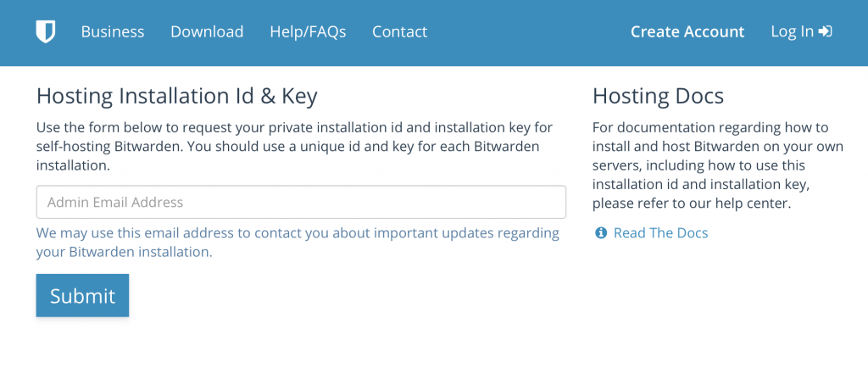Viewport: 868px width, 391px height.
Task: Click the info circle icon beside Read The Docs
Action: [x=601, y=233]
